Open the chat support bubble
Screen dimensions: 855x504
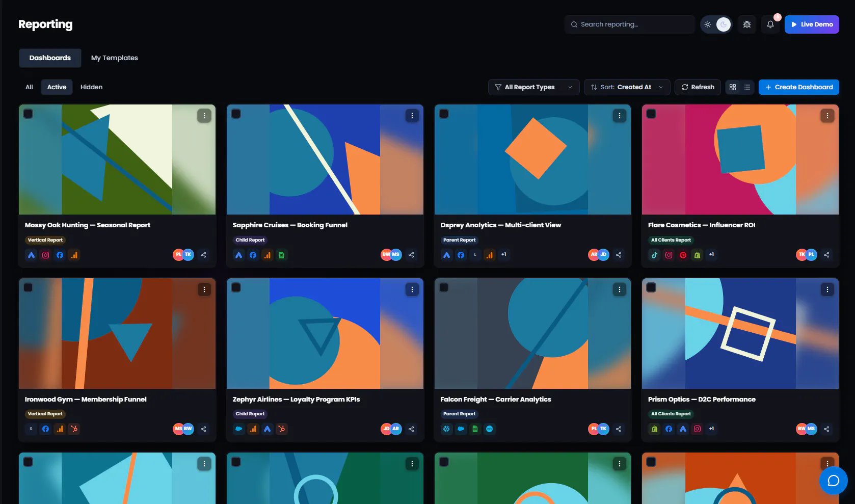pos(834,480)
